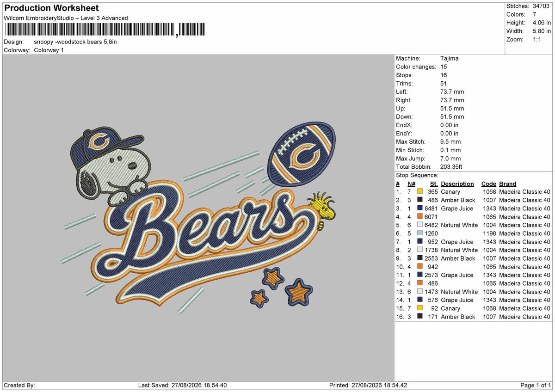
Task: Click the Amber Black swatch in stop 16
Action: coord(420,317)
